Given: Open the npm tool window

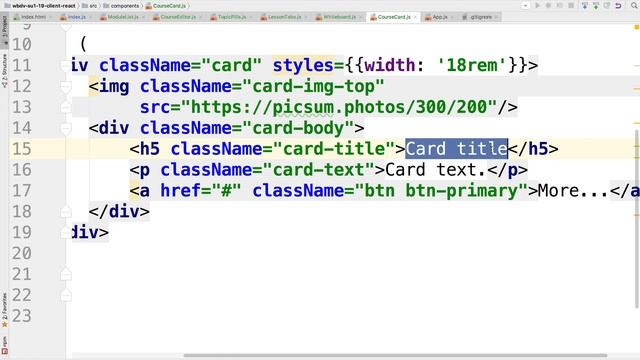Looking at the screenshot, I should click(x=4, y=345).
